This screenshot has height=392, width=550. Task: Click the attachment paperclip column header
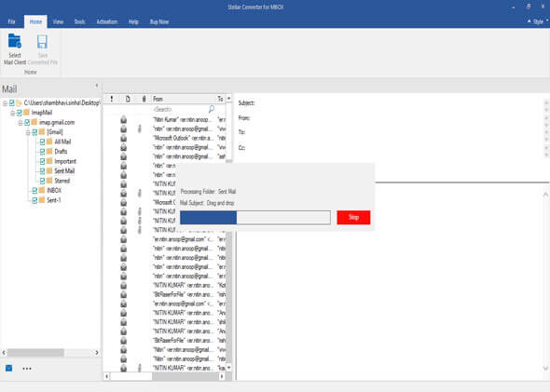(144, 99)
